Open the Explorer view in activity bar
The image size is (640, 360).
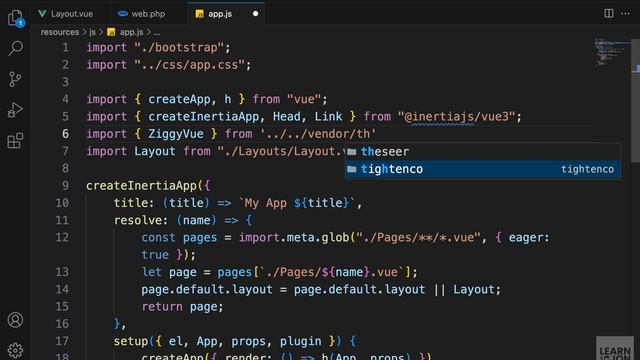point(16,18)
